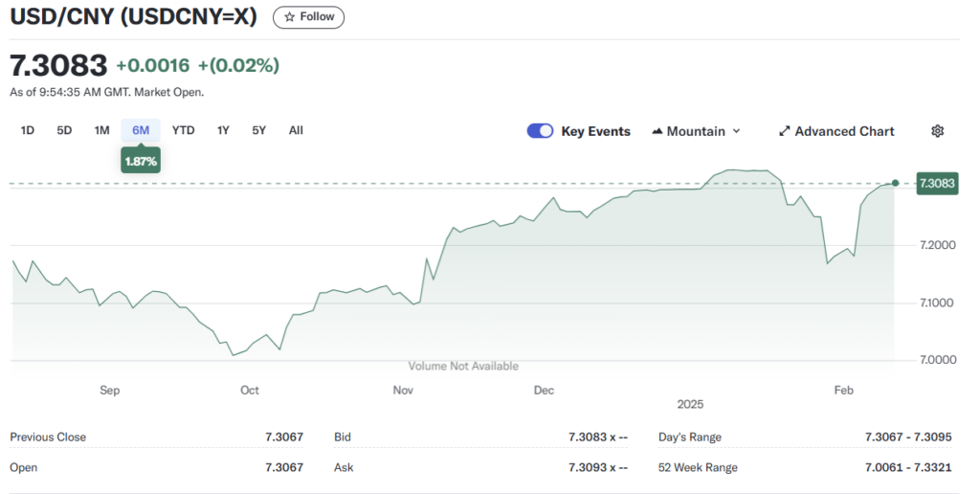The width and height of the screenshot is (980, 494).
Task: Expand the Mountain chart style dropdown
Action: (736, 131)
